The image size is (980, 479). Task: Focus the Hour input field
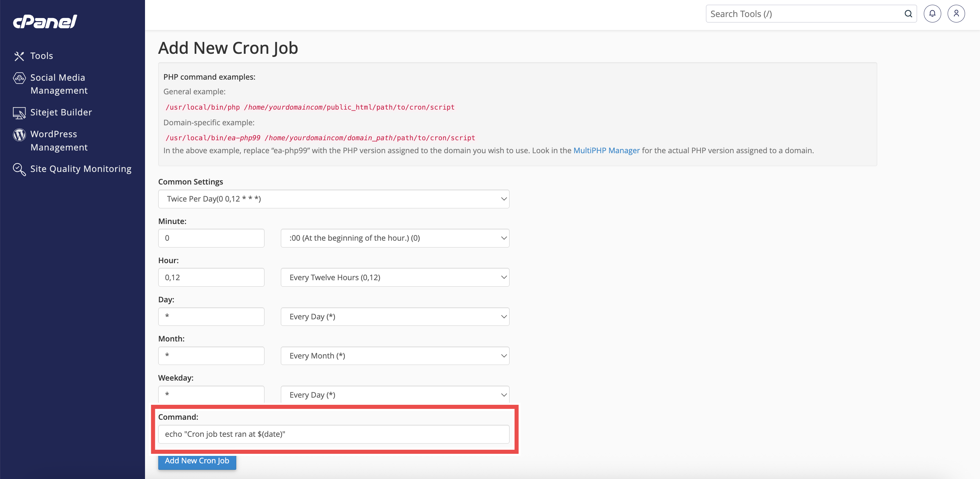pos(211,277)
